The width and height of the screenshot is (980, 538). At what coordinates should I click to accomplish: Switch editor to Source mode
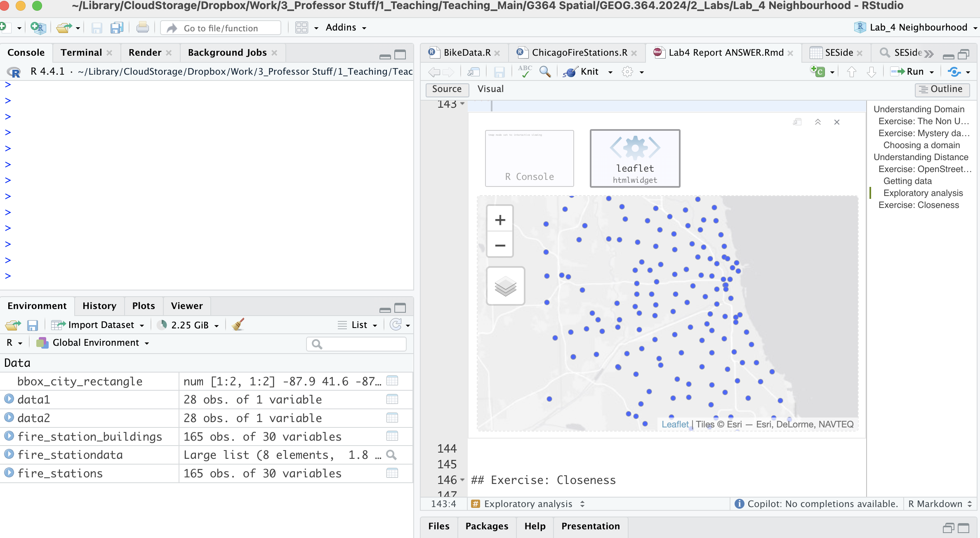point(447,89)
